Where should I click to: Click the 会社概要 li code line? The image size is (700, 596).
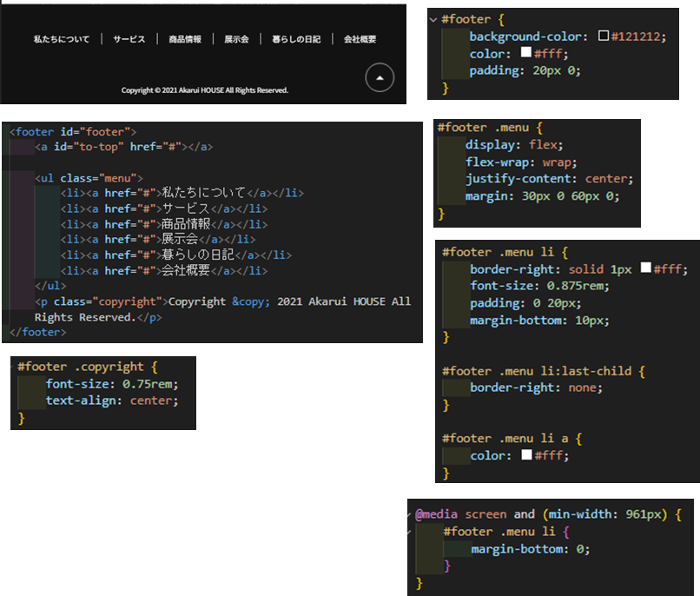pyautogui.click(x=164, y=270)
